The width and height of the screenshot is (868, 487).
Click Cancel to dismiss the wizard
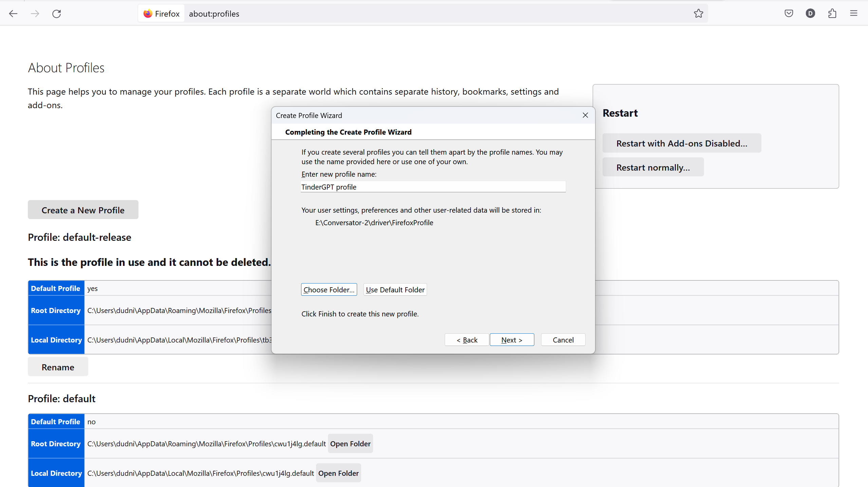563,340
